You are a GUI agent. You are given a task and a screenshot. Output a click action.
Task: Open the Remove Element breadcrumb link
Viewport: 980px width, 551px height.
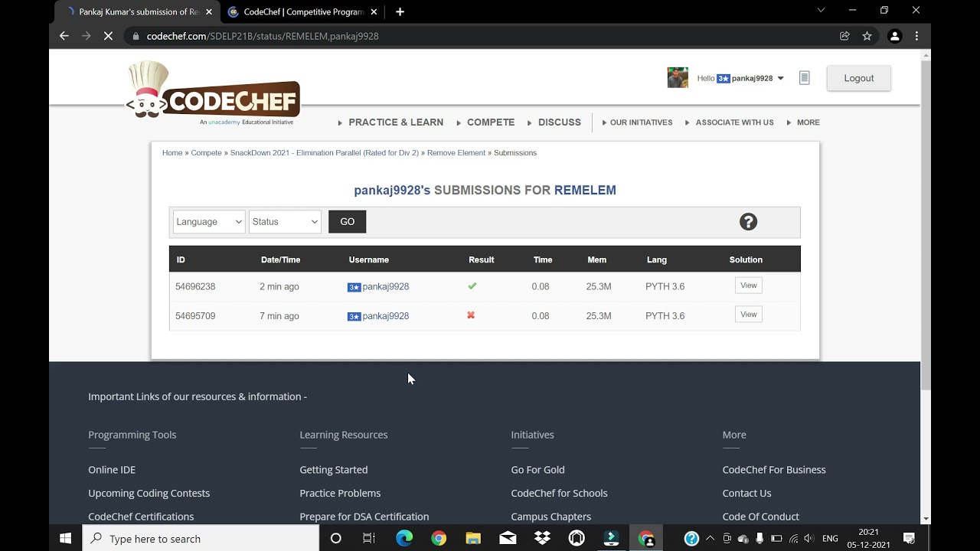coord(456,153)
